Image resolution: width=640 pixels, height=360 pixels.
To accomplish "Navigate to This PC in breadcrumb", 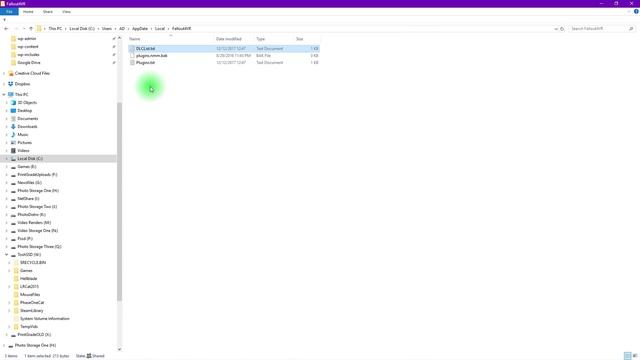I will point(55,29).
